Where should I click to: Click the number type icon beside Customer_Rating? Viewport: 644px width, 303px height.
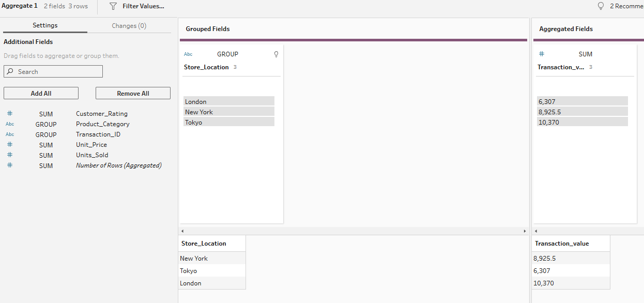click(x=10, y=114)
